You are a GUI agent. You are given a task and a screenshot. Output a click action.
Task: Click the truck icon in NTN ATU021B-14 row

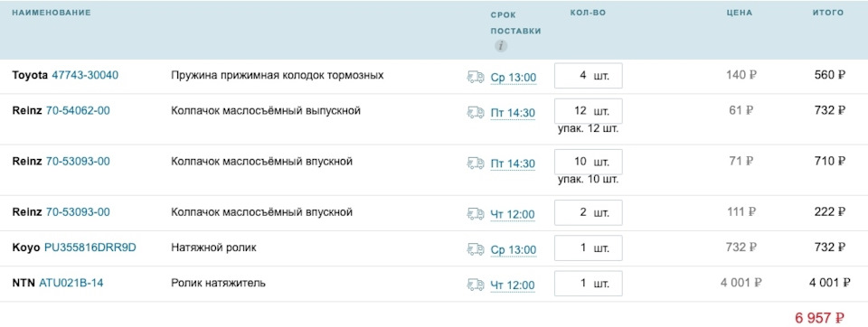tap(476, 285)
